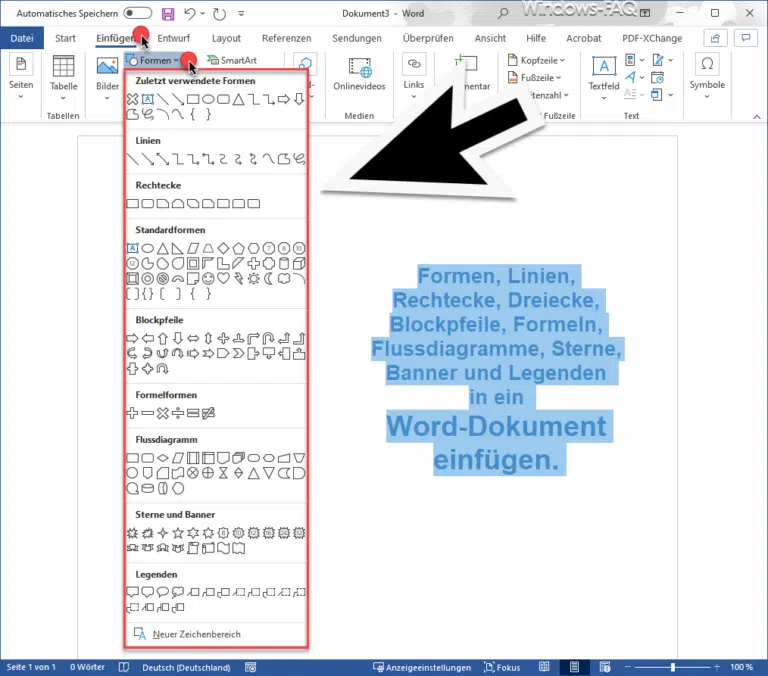
Task: Click the Onlinevideos button
Action: pos(359,73)
